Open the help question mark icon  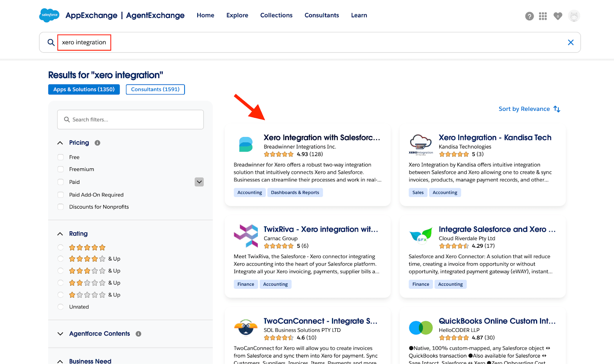pos(529,16)
